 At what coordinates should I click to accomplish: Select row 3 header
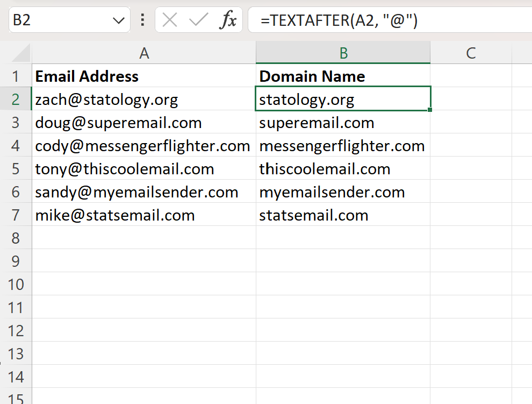pos(16,122)
